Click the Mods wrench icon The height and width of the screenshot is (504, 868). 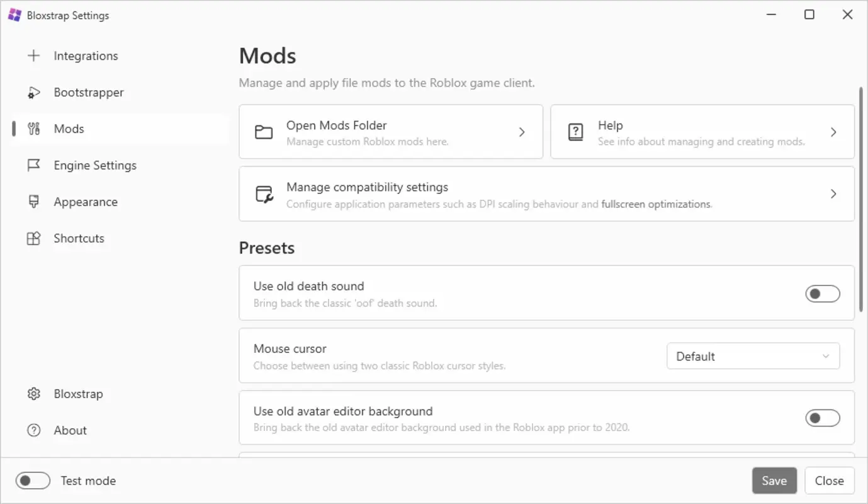click(x=34, y=129)
